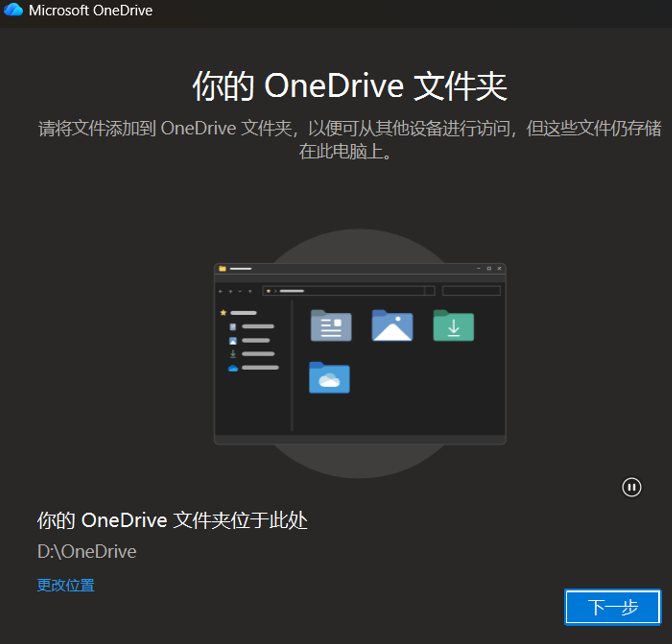Click the 你的 OneDrive 文件夹 heading
This screenshot has width=672, height=644.
click(x=350, y=87)
